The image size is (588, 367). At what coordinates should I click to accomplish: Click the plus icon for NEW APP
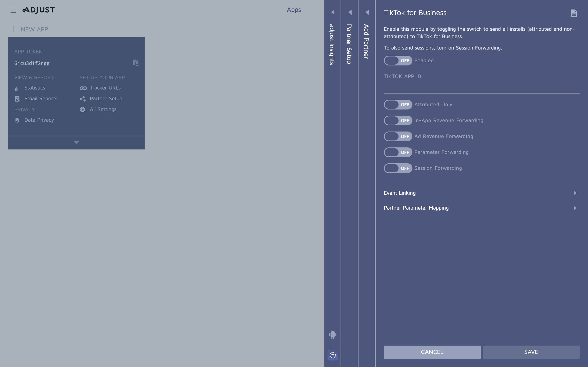(x=13, y=29)
